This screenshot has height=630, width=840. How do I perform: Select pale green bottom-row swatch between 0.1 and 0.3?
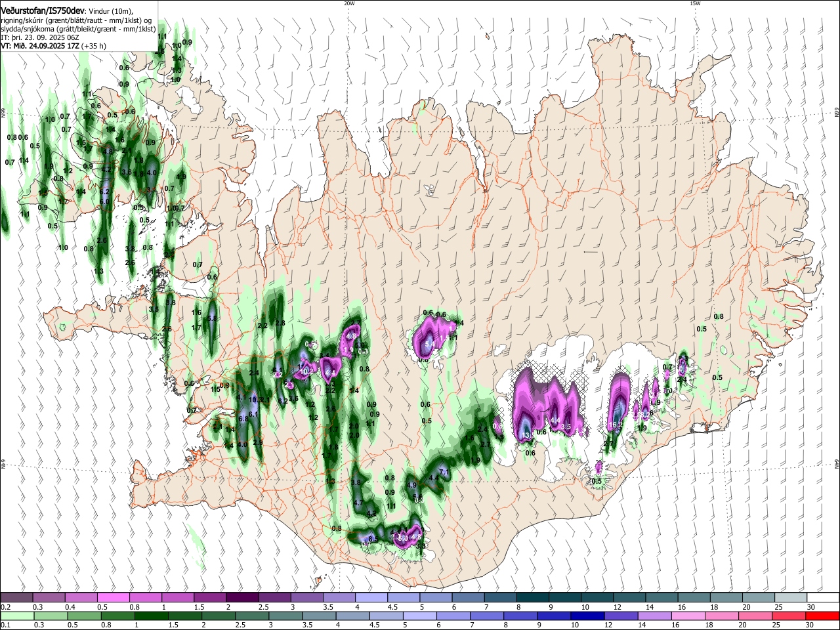coord(16,616)
